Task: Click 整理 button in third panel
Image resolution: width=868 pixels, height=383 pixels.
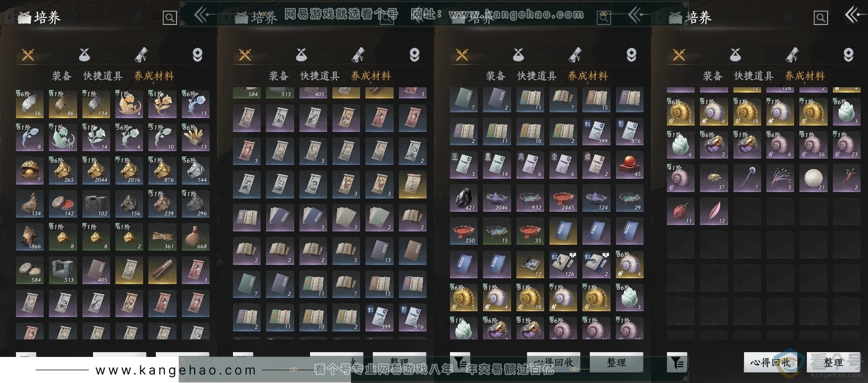Action: pos(616,362)
